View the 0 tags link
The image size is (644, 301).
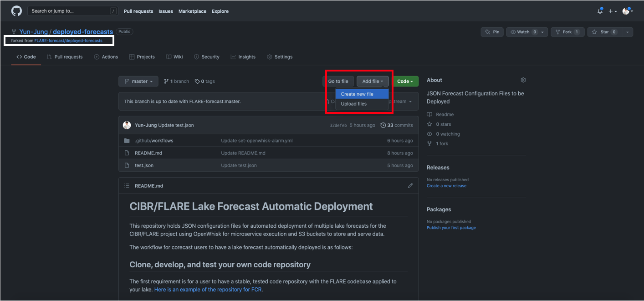tap(204, 82)
